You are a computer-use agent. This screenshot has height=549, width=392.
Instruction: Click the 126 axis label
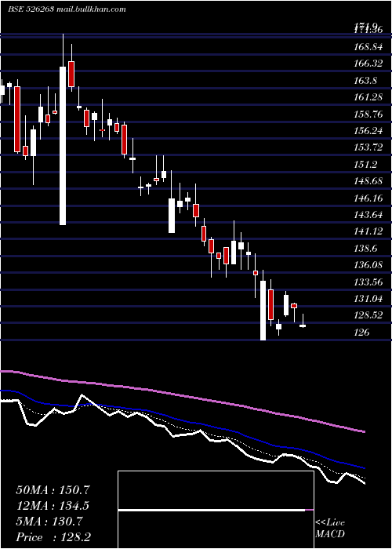click(361, 333)
